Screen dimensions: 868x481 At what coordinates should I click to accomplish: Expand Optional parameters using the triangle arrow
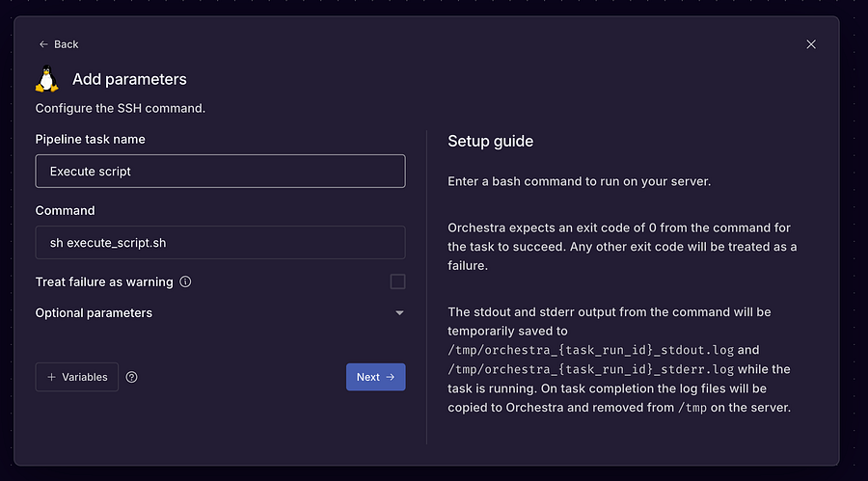click(399, 312)
